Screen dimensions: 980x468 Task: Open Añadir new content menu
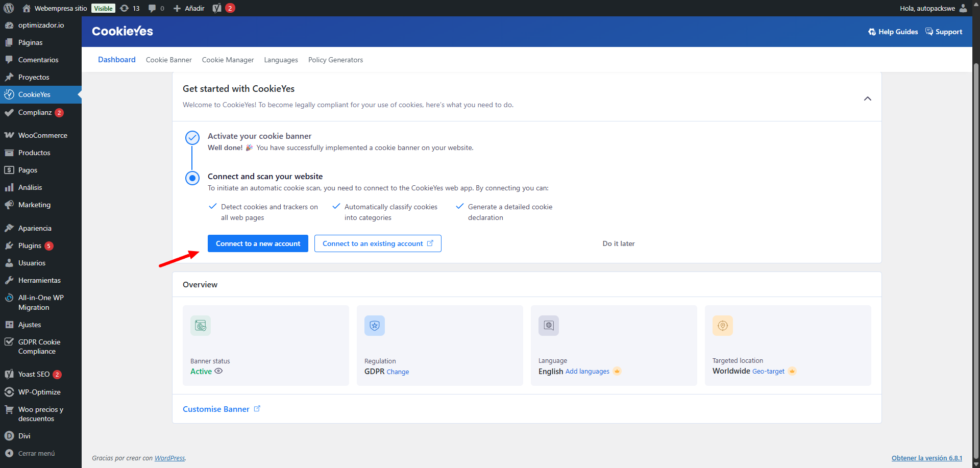point(189,8)
